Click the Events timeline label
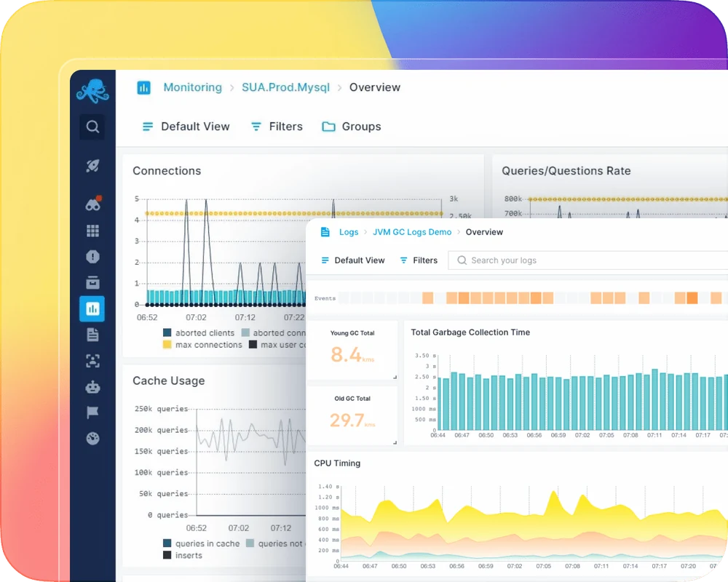Screen dimensions: 728x582 (325, 298)
